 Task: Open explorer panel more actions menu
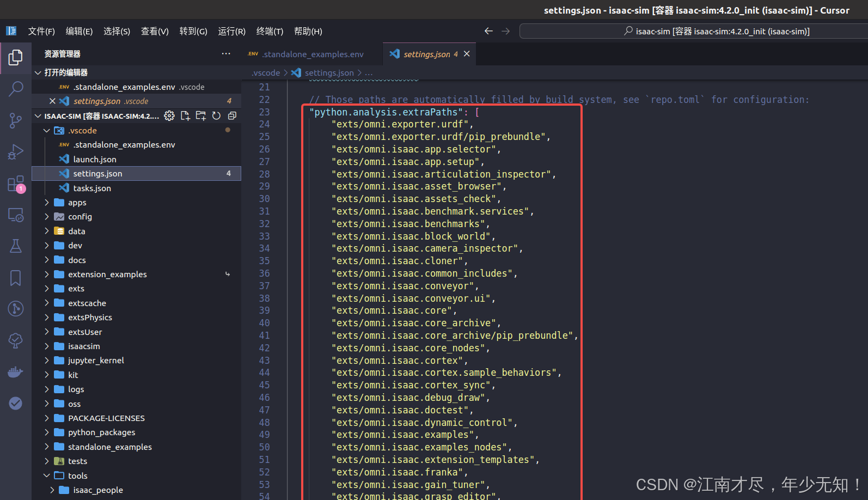coord(226,54)
